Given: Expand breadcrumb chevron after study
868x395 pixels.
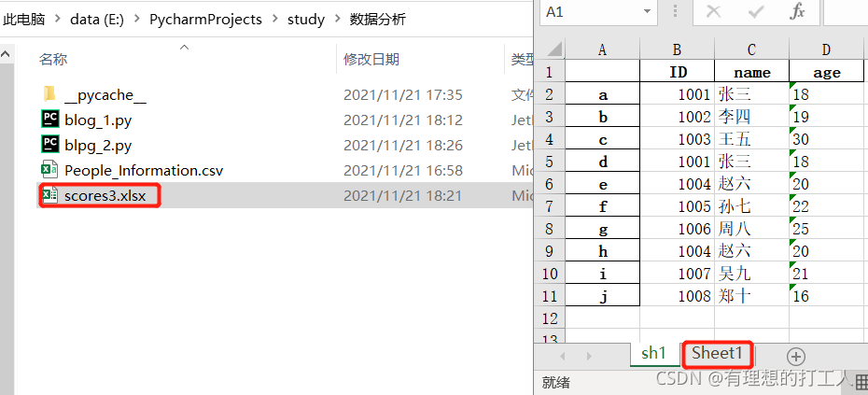Looking at the screenshot, I should (337, 20).
